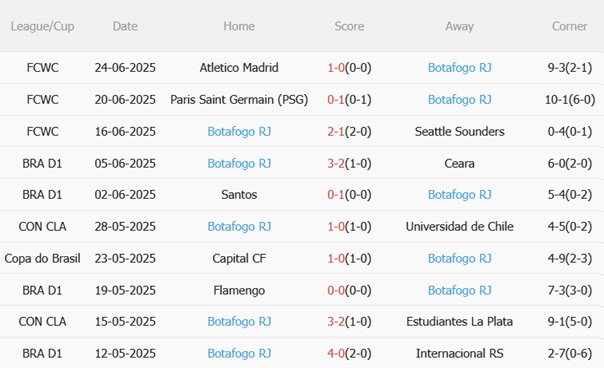Click Botafogo RJ link in 24-06-2025 row
604x368 pixels.
click(x=460, y=68)
